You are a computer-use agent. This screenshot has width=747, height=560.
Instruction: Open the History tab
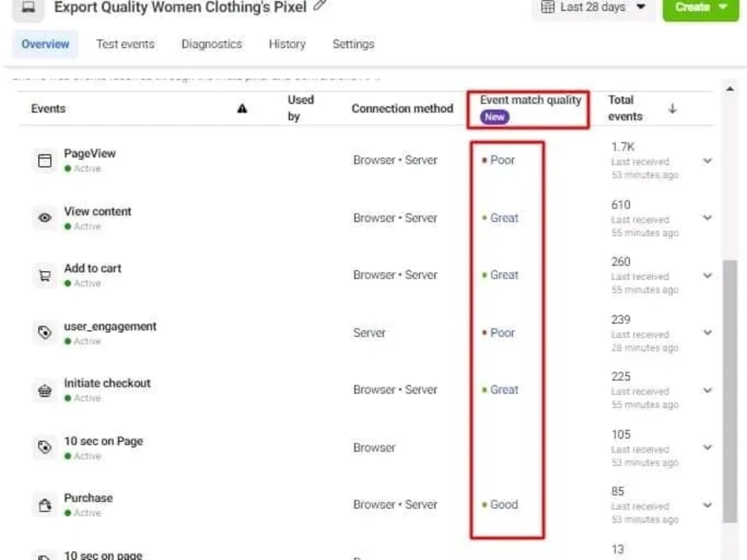coord(287,44)
